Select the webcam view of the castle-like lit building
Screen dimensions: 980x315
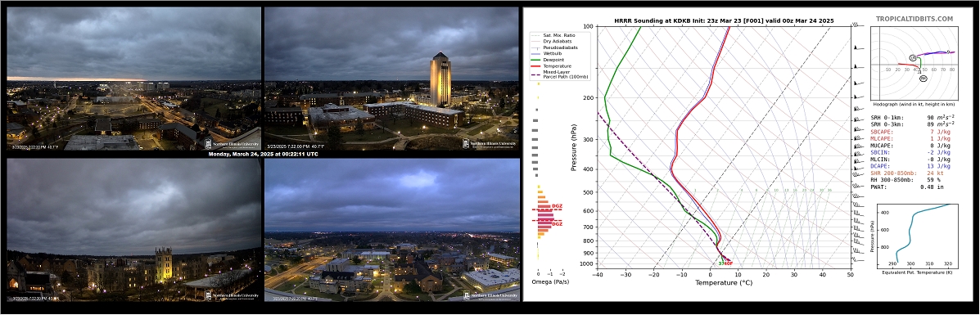(x=133, y=230)
